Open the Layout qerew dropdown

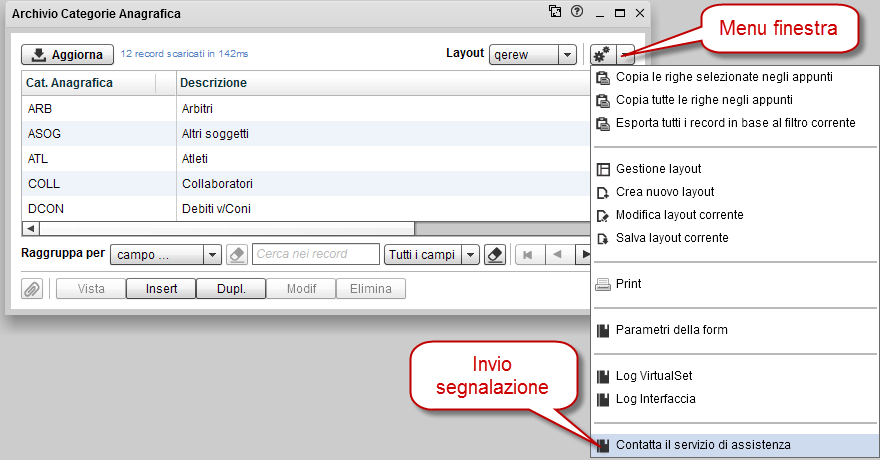[x=567, y=54]
